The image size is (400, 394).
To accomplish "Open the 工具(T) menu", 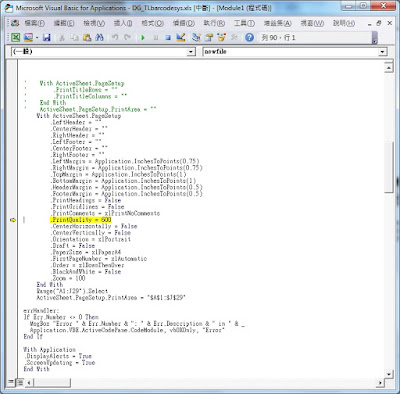I will (244, 23).
